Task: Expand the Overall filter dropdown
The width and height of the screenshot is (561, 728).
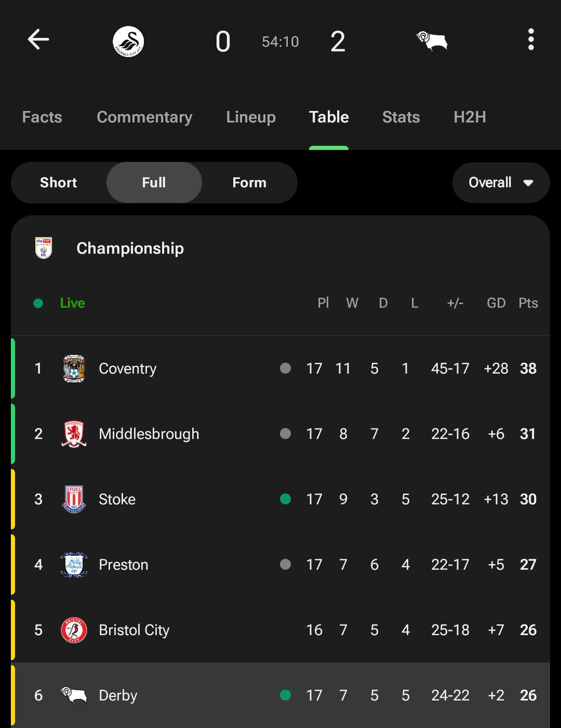Action: point(500,183)
